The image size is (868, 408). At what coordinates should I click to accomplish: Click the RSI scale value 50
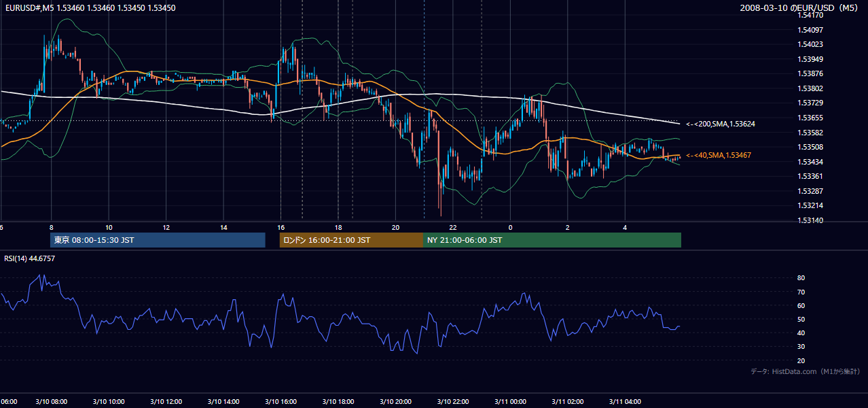click(x=801, y=319)
